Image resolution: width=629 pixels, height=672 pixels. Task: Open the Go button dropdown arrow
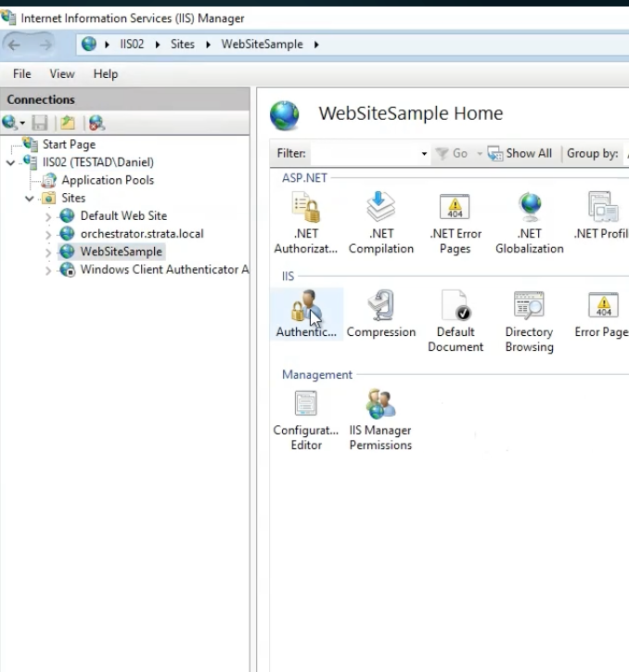[480, 153]
